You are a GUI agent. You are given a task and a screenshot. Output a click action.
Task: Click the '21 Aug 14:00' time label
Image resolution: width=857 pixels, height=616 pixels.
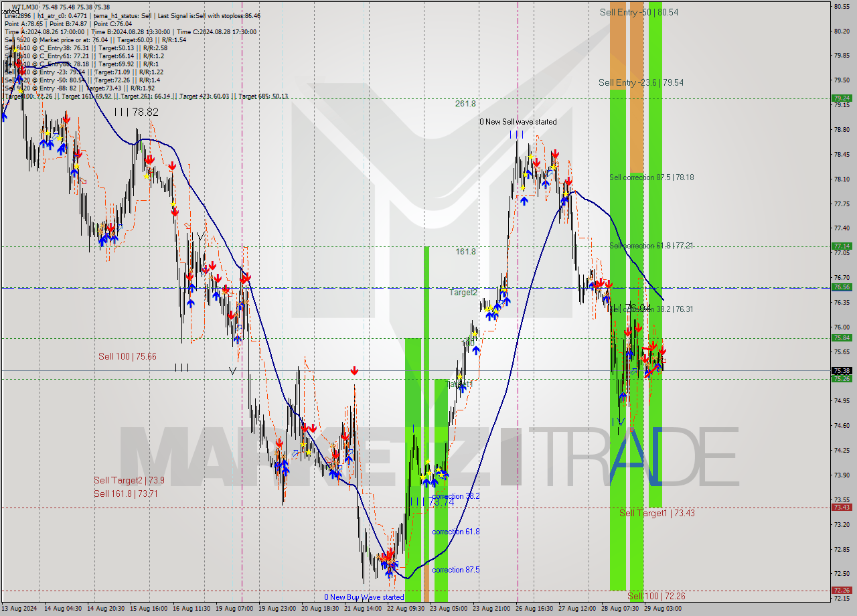364,609
